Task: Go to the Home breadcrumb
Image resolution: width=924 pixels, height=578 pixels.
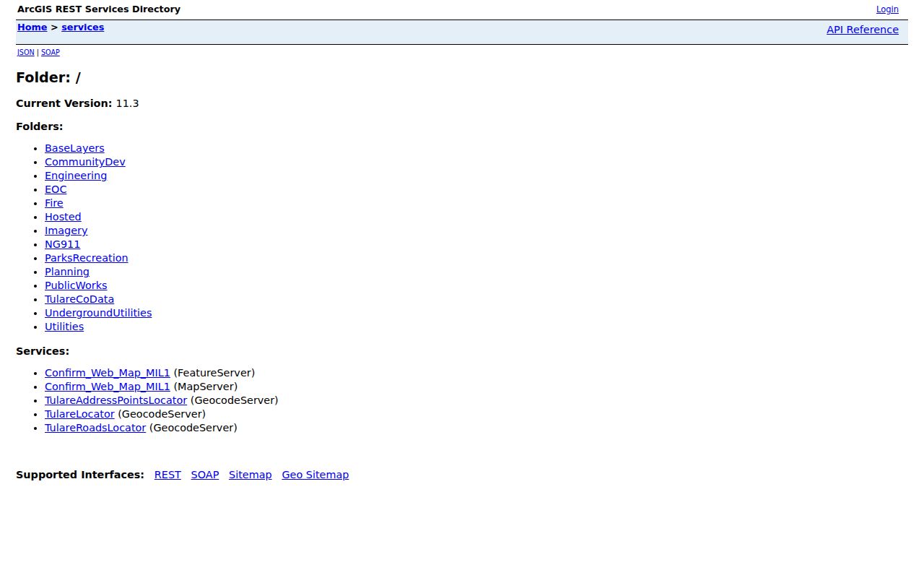Action: click(x=32, y=27)
